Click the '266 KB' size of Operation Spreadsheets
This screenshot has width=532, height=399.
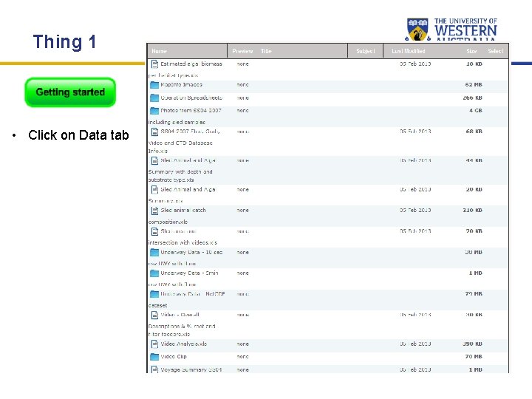(473, 98)
